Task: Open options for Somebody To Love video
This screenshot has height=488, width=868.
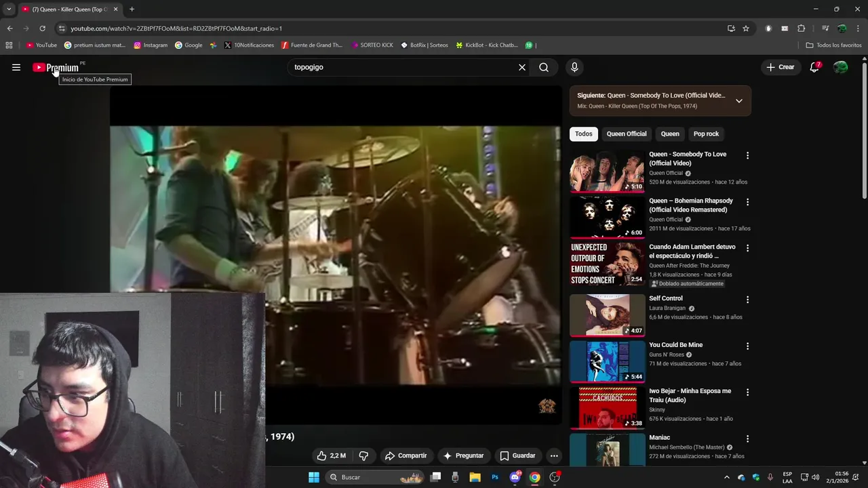Action: [x=747, y=155]
